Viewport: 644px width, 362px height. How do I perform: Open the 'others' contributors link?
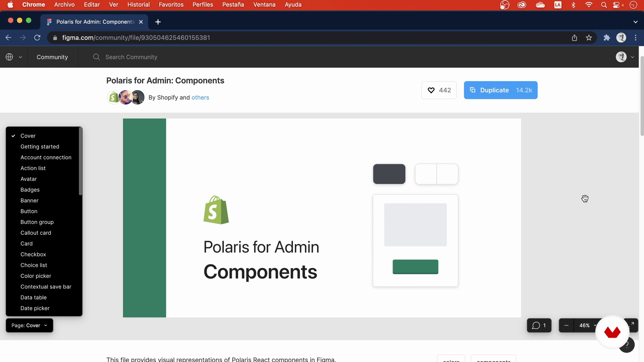click(200, 98)
